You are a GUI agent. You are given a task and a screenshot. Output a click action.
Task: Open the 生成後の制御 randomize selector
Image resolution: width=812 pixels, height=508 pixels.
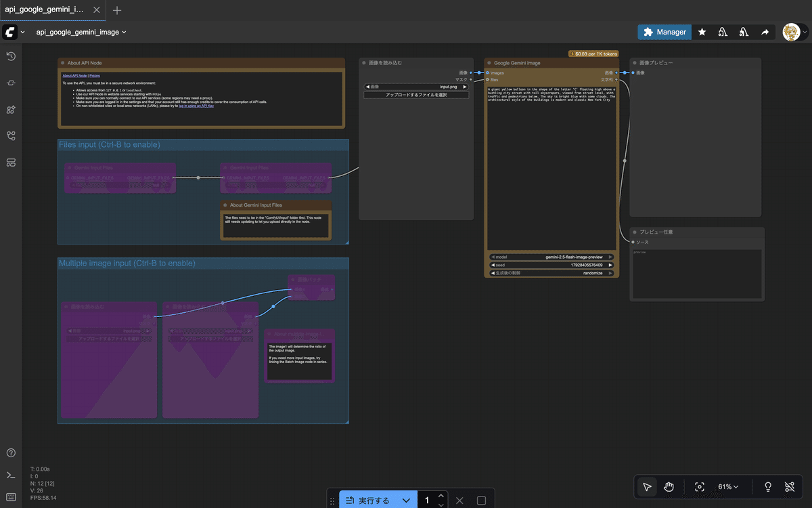[551, 273]
